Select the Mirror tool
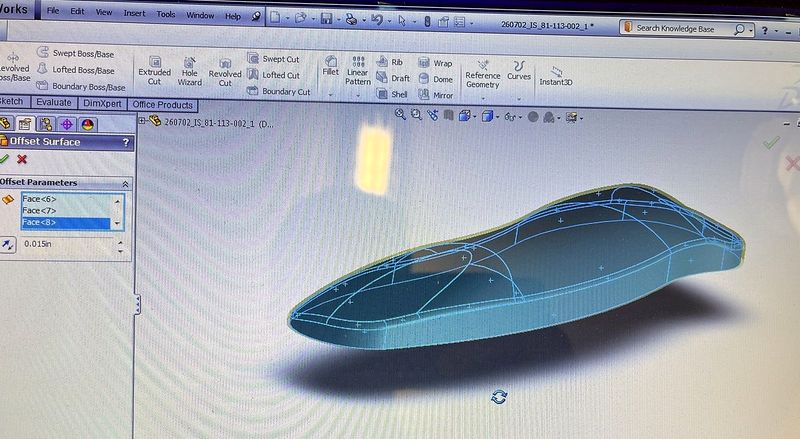This screenshot has height=439, width=800. [x=436, y=95]
